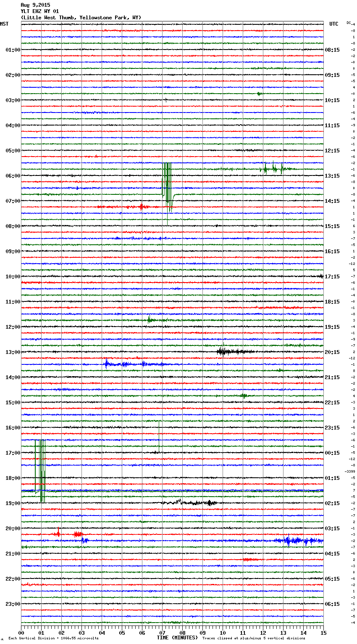This screenshot has height=644, width=357.
Task: Click minute axis tick label '15'
Action: click(323, 633)
